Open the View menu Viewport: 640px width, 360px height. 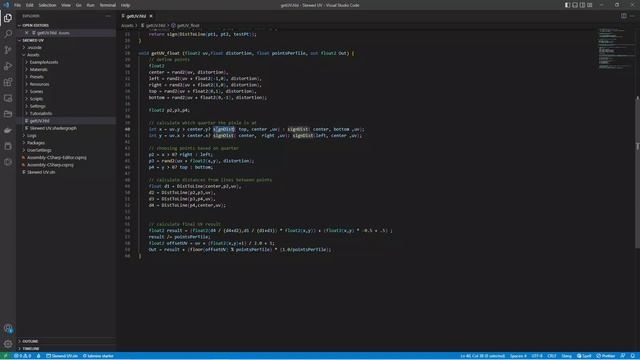click(66, 5)
